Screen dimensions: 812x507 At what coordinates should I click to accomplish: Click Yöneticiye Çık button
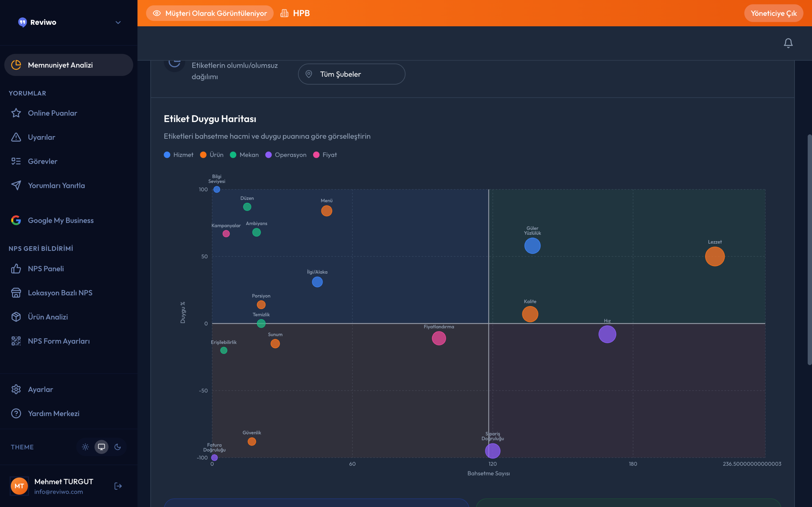pos(773,13)
